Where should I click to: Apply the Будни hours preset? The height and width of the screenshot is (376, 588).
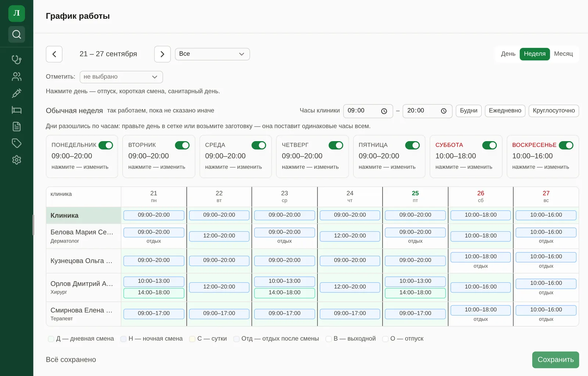469,111
